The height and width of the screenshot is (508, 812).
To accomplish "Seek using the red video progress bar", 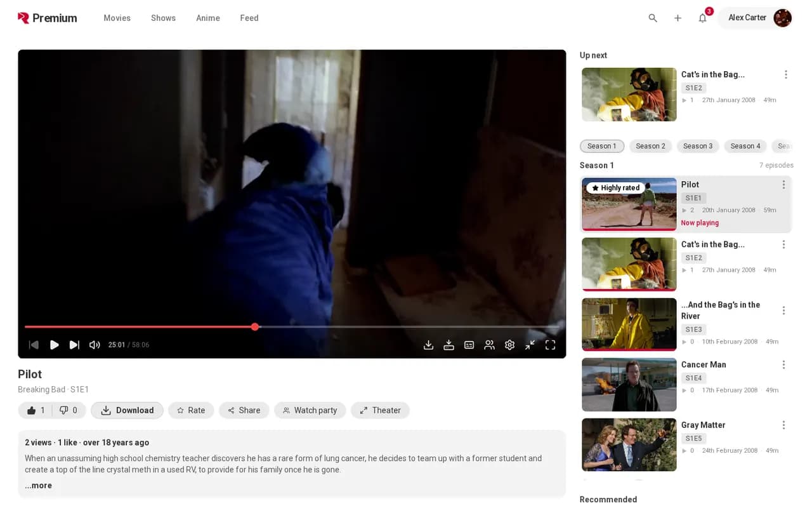I will (x=292, y=327).
